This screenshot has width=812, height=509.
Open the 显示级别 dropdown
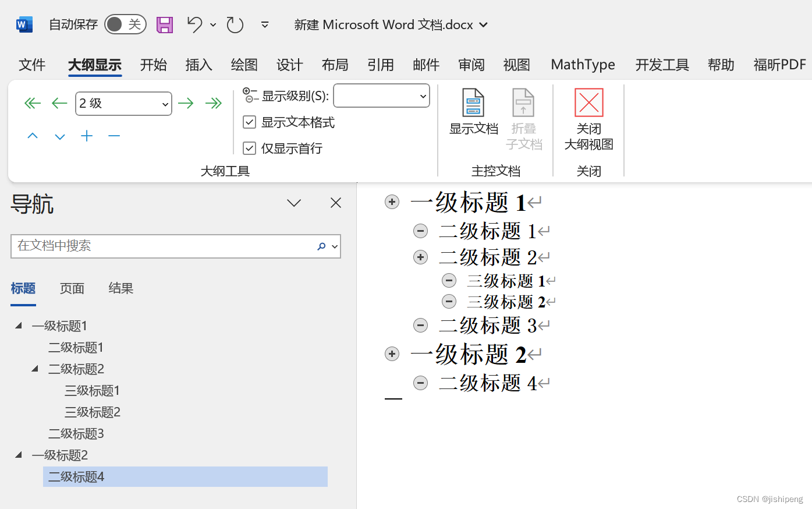coord(381,96)
